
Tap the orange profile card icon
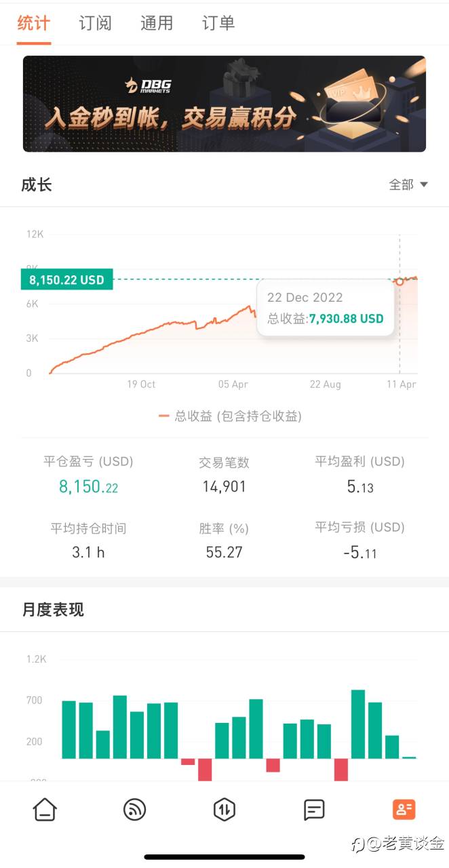[404, 809]
